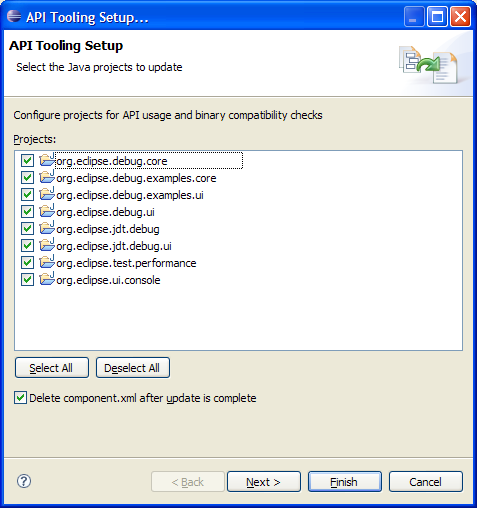
Task: Click the org.eclipse.debug.core project folder icon
Action: pos(47,160)
